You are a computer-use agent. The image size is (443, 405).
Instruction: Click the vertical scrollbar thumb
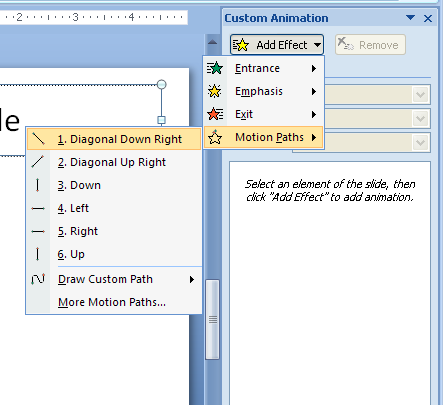click(213, 319)
